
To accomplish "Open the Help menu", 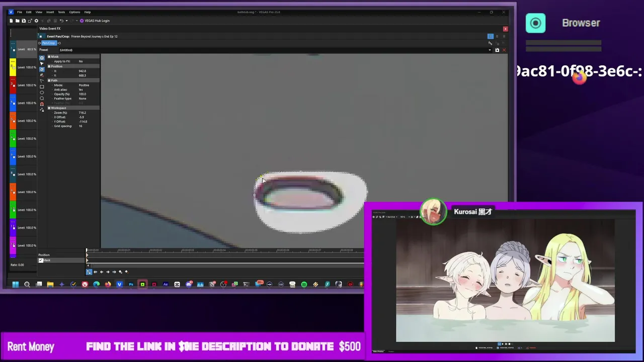I will [88, 12].
